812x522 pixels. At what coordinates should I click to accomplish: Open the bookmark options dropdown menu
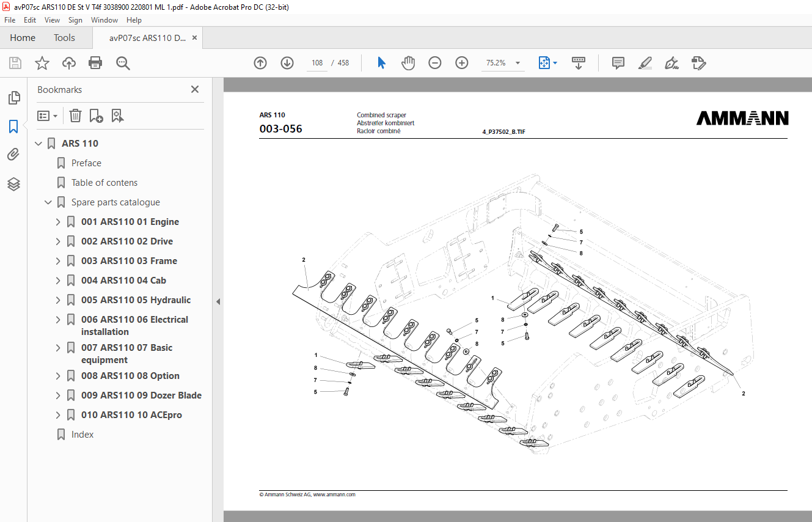coord(47,116)
